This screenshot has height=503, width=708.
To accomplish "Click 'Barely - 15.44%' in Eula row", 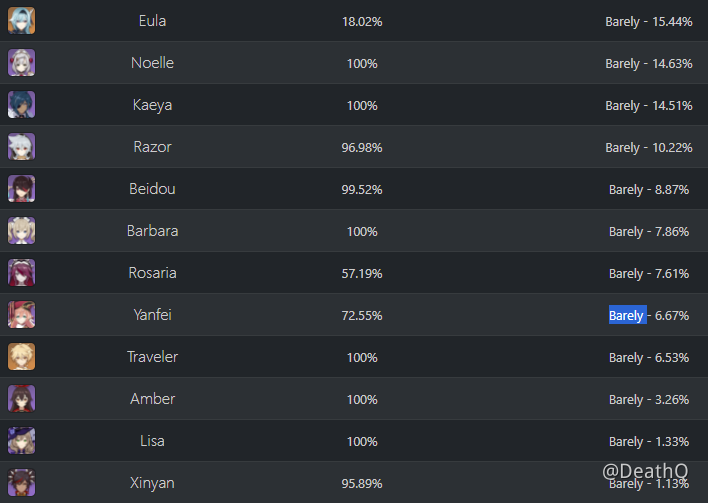I will 648,22.
